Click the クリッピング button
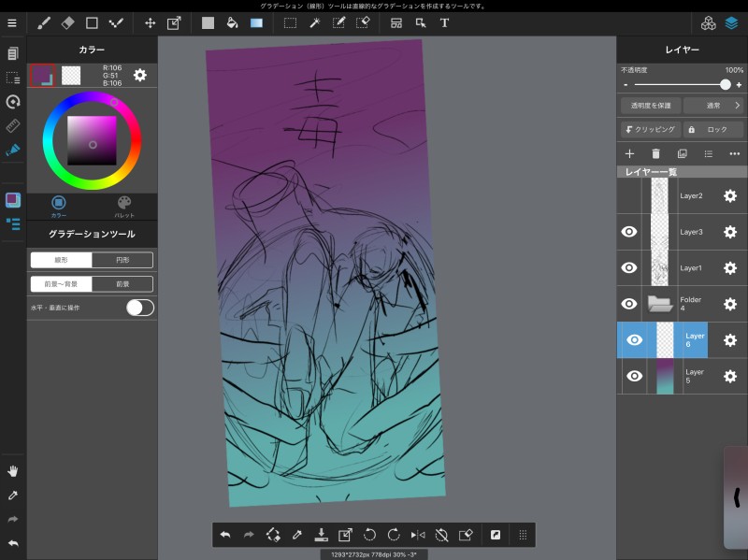 [651, 129]
